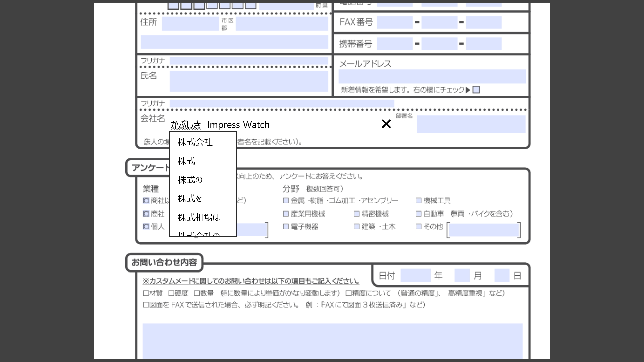Check the 金属・樹脂・ゴム加工・アセンブリー checkbox
The height and width of the screenshot is (362, 644).
286,200
